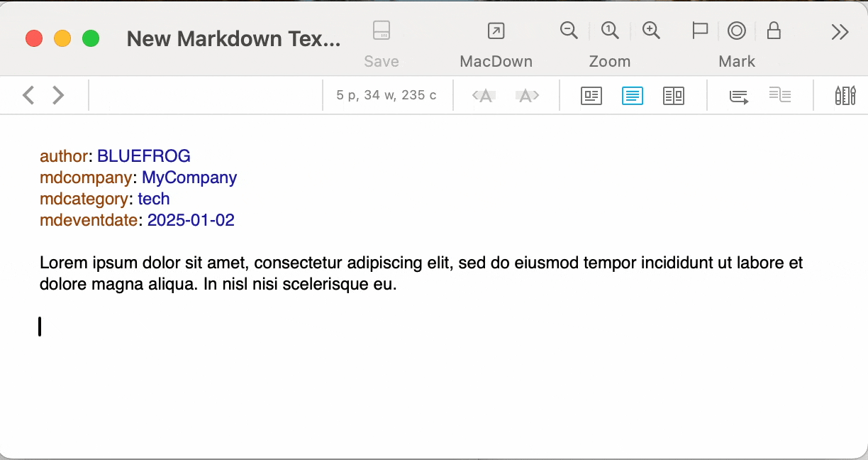
Task: Click the date 2025-01-02
Action: [x=191, y=220]
